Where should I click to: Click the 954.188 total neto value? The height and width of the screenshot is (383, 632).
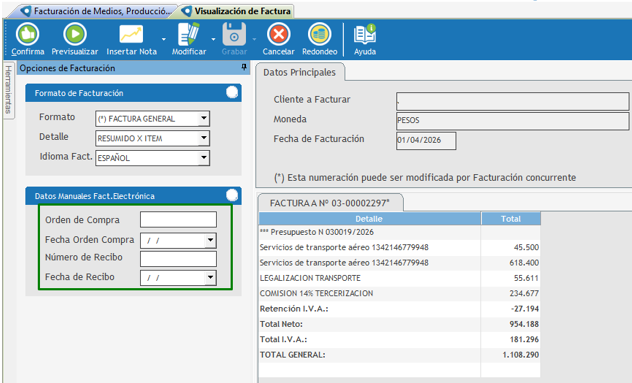click(524, 324)
